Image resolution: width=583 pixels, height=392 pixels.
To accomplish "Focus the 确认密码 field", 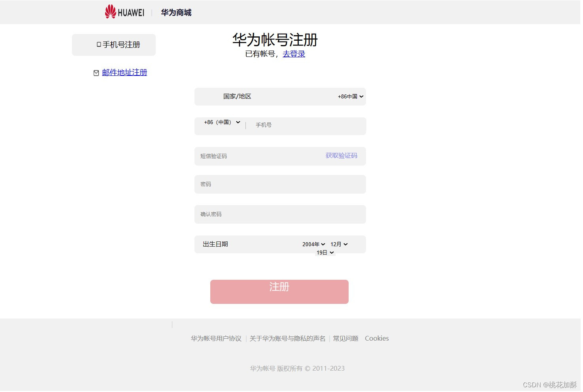I will [x=280, y=214].
